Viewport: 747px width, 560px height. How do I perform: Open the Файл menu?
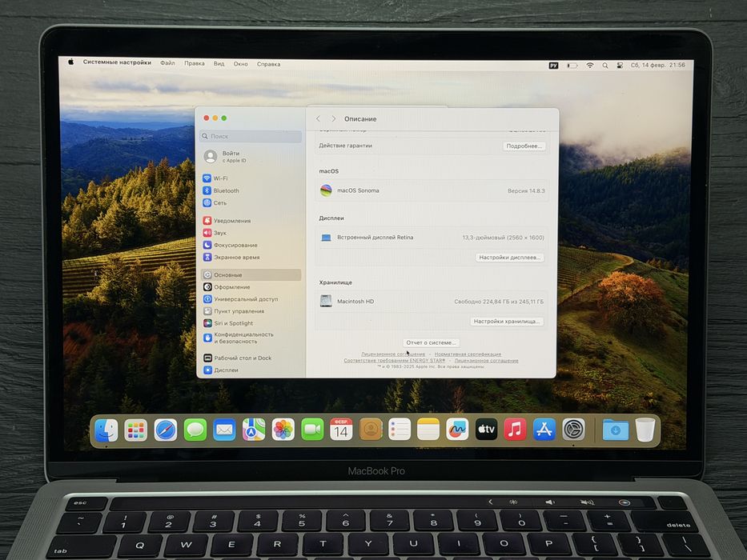pos(167,63)
